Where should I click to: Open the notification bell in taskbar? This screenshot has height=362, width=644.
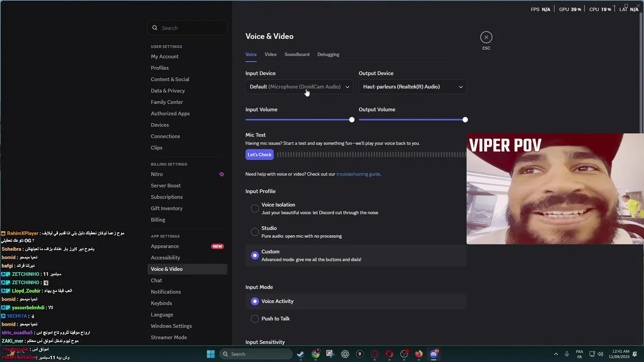tap(635, 354)
